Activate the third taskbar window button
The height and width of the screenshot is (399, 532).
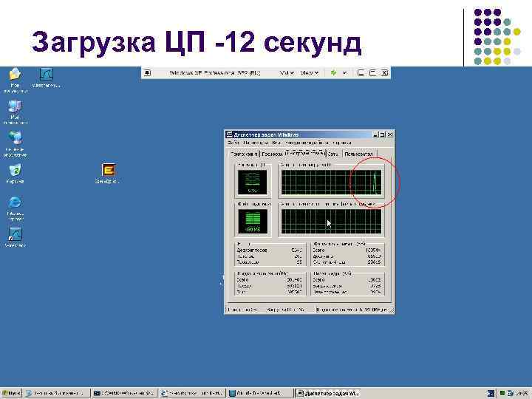(192, 394)
